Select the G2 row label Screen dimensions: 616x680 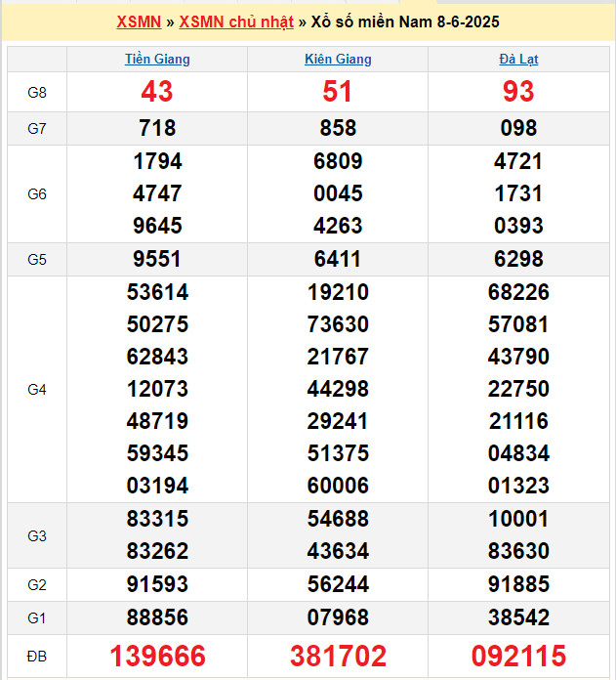click(x=37, y=585)
